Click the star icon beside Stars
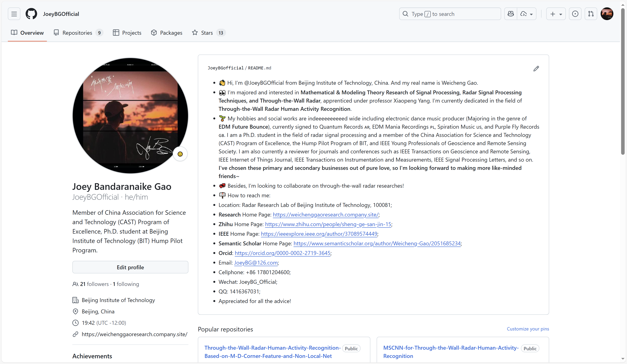Viewport: 627px width, 364px height. [195, 33]
